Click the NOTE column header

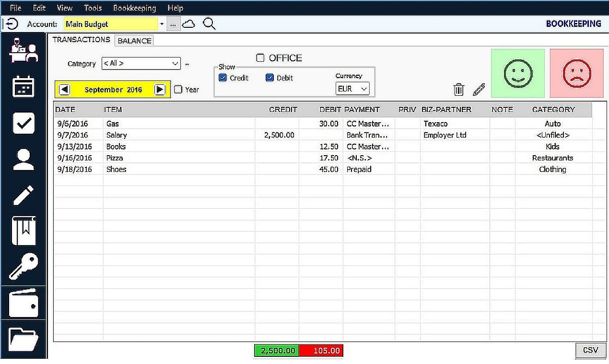[502, 110]
